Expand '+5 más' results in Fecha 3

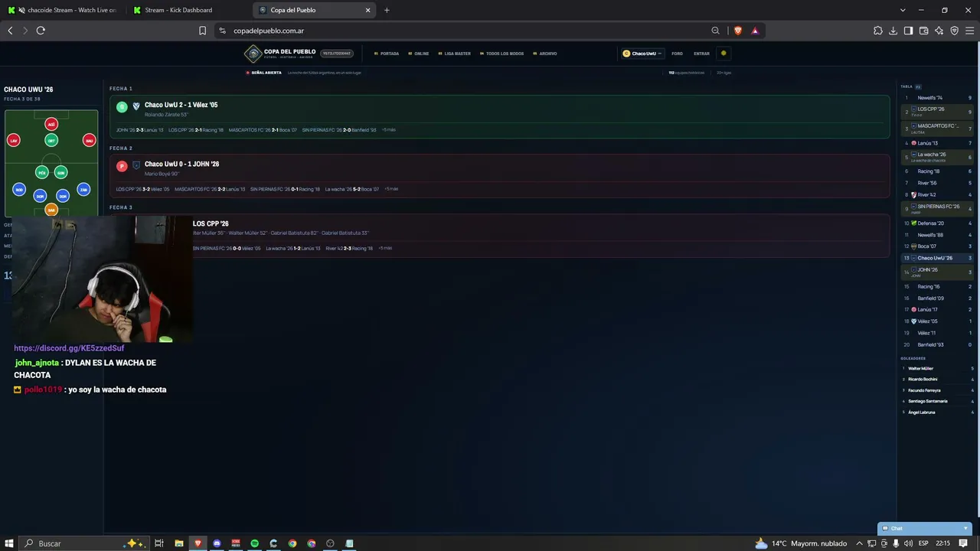(384, 248)
